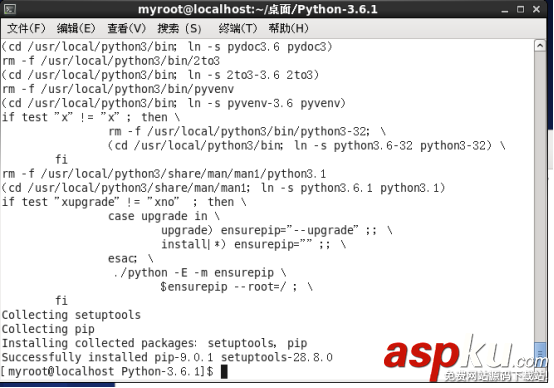Screen dimensions: 554x388
Task: Click the 'esac;' line
Action: pos(131,259)
